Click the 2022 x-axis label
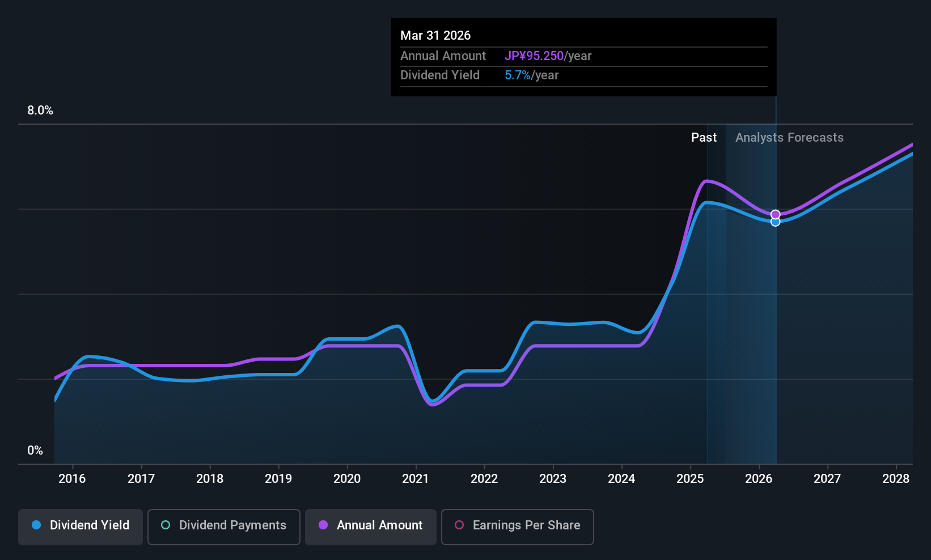931x560 pixels. [484, 479]
